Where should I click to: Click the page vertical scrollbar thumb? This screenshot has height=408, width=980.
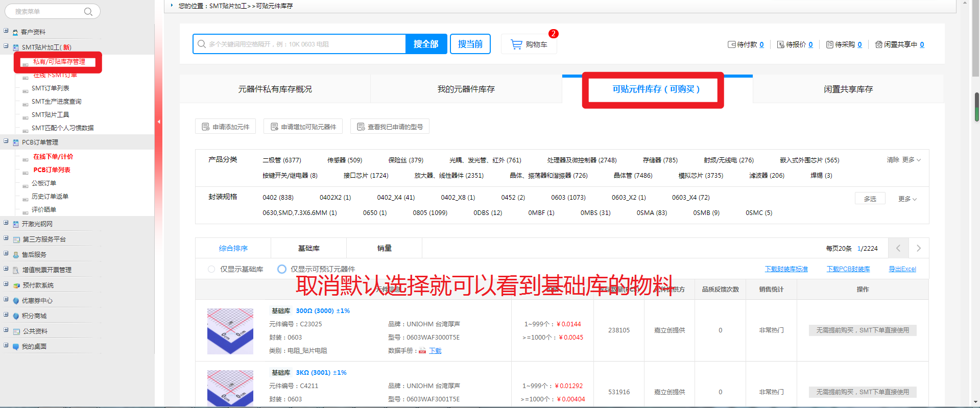click(x=976, y=107)
